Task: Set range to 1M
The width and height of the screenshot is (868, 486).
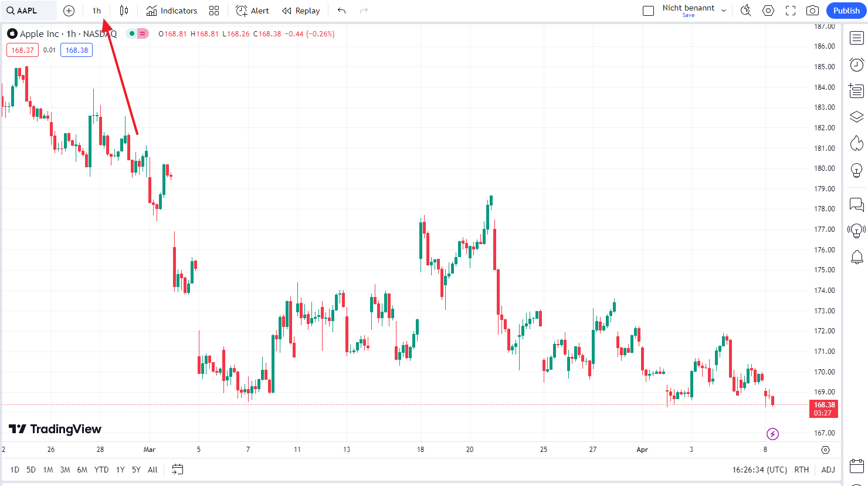Action: pos(48,470)
